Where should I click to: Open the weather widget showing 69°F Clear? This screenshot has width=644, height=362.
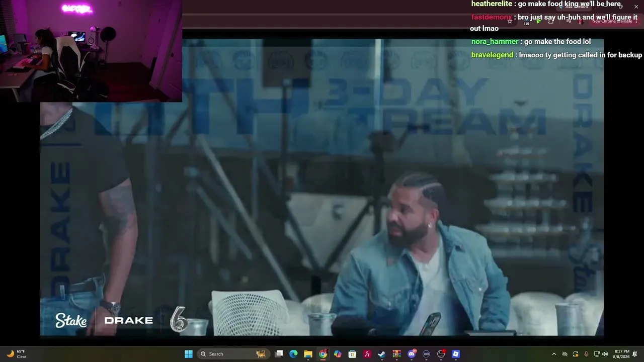pyautogui.click(x=16, y=354)
